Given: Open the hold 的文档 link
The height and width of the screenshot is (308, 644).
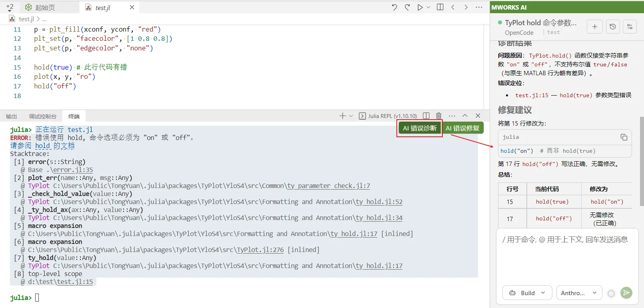Looking at the screenshot, I should coord(55,146).
